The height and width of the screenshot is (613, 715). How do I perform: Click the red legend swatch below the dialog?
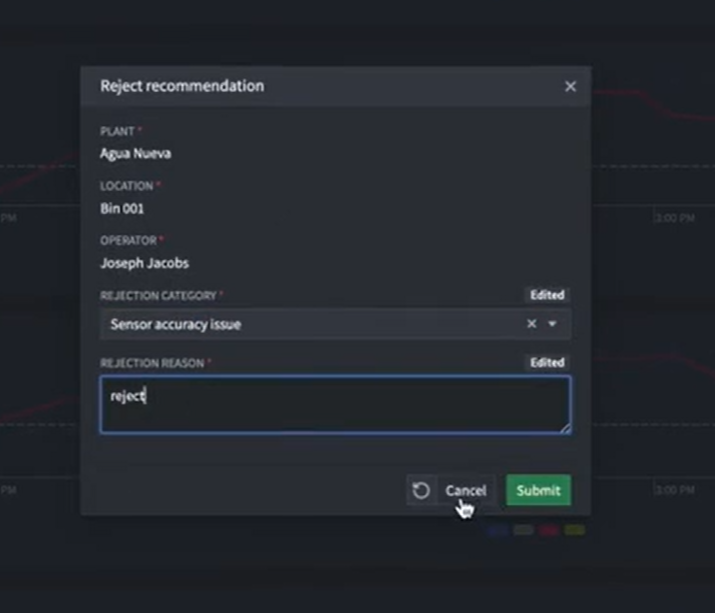[x=549, y=530]
